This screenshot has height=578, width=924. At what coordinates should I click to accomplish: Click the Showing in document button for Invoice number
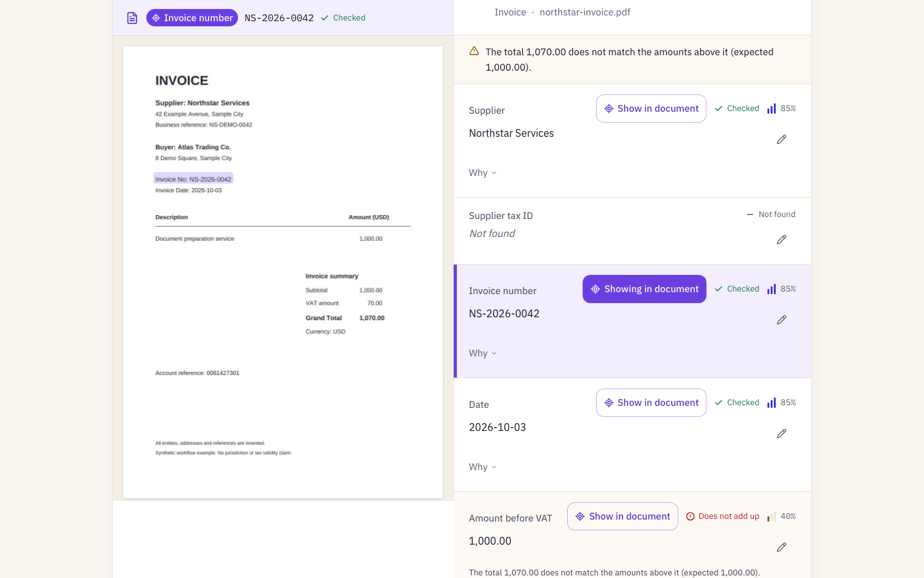click(x=644, y=289)
